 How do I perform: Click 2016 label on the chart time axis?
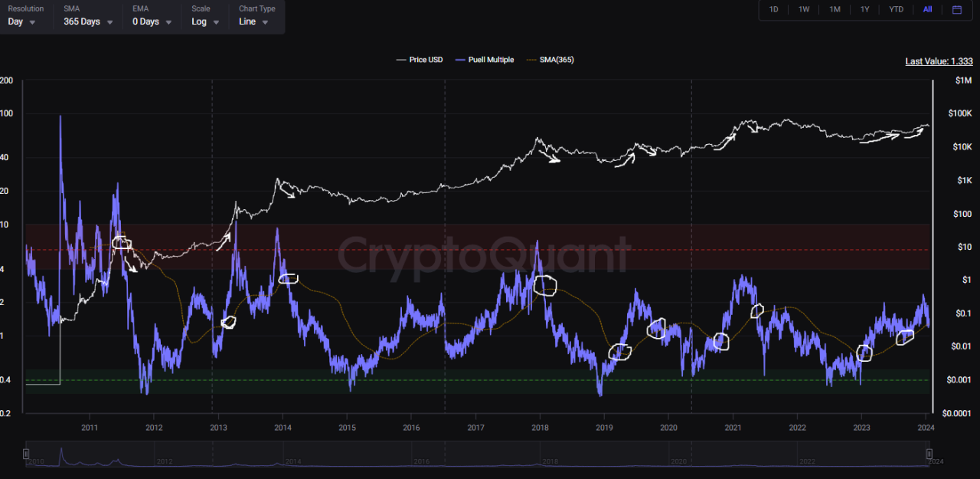411,428
